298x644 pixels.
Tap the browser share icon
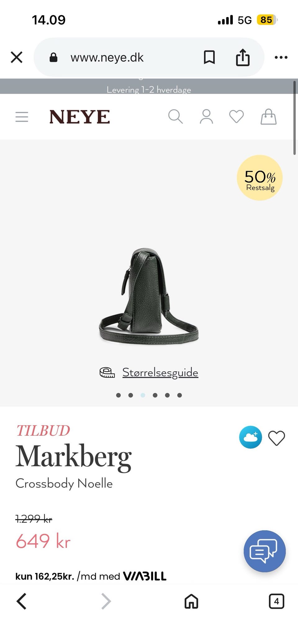(243, 57)
